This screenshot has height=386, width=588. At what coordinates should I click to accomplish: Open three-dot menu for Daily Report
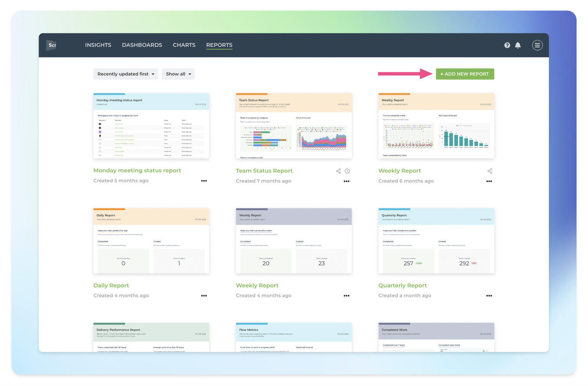coord(204,296)
